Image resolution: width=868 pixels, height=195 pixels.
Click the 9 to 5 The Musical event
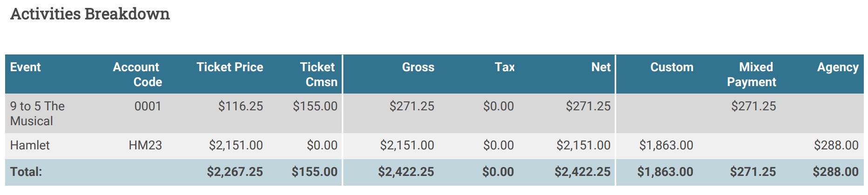coord(37,114)
